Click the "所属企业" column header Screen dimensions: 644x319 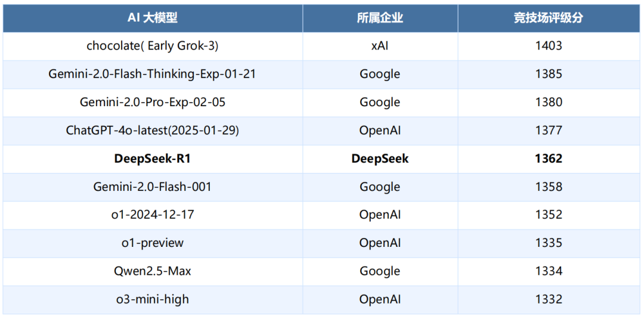pos(380,18)
